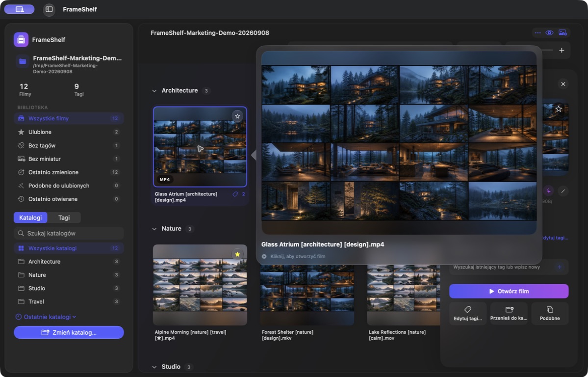
Task: Click the pencil edit icon in details panel
Action: (x=563, y=191)
